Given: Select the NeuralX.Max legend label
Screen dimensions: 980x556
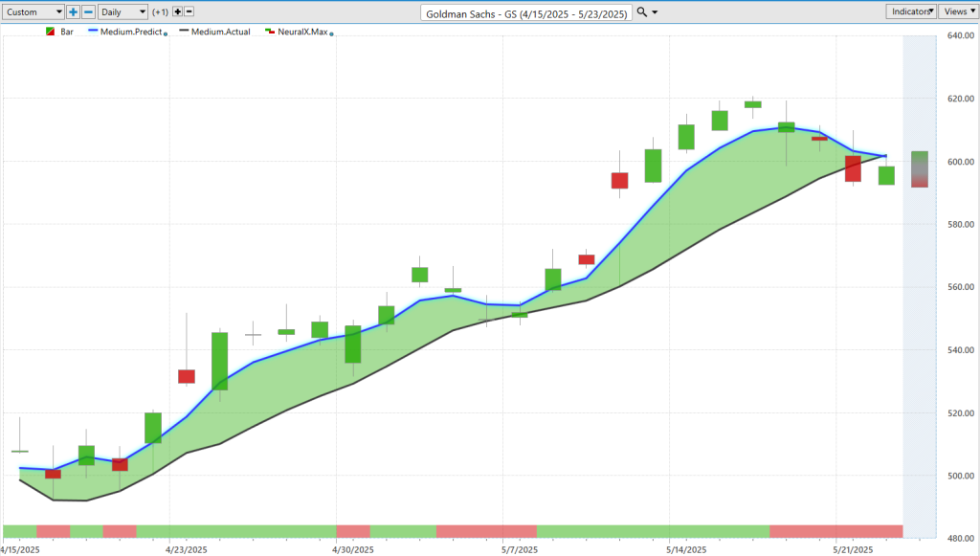Looking at the screenshot, I should point(302,32).
